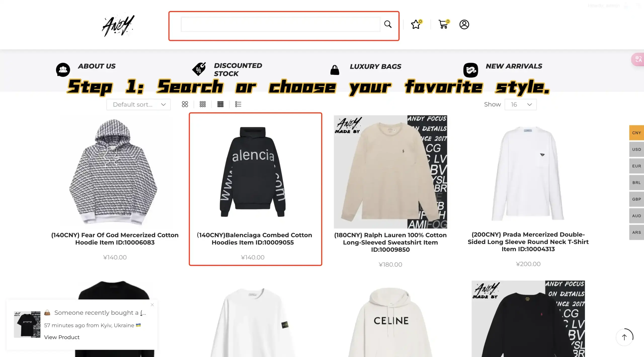Open the user account icon
This screenshot has width=644, height=357.
[464, 24]
